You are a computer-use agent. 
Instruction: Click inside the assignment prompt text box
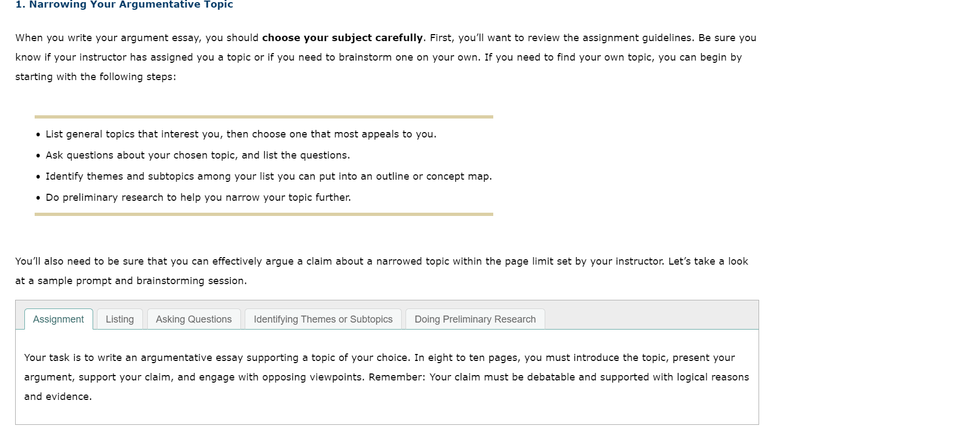click(379, 377)
